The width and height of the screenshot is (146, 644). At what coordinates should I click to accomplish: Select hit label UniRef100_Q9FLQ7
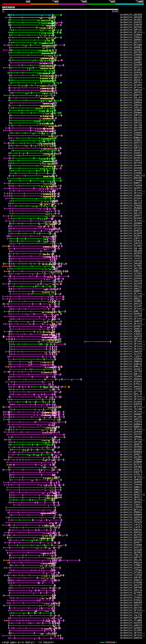131,339
